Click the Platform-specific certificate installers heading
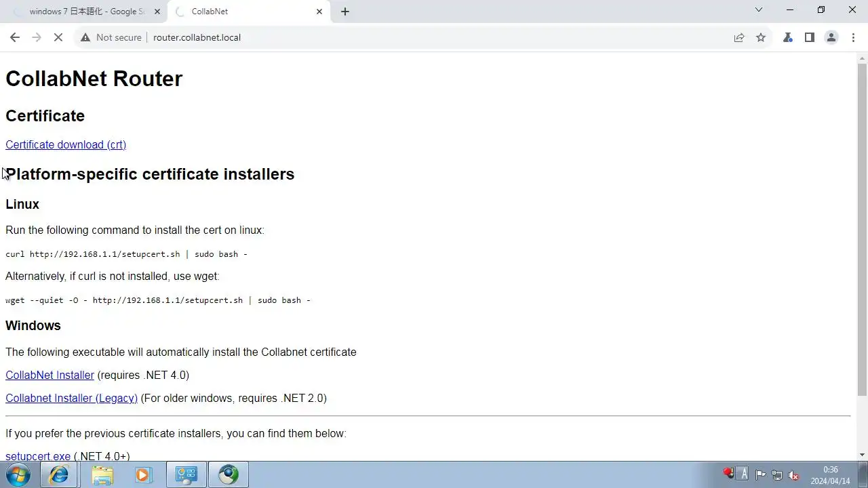Viewport: 868px width, 488px height. point(150,174)
